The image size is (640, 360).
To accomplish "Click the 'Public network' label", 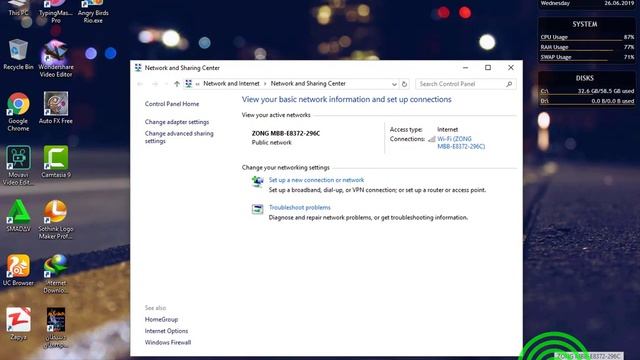I will (271, 142).
